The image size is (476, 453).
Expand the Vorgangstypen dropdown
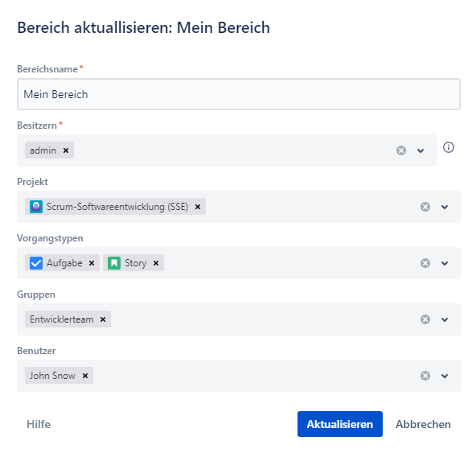tap(445, 263)
